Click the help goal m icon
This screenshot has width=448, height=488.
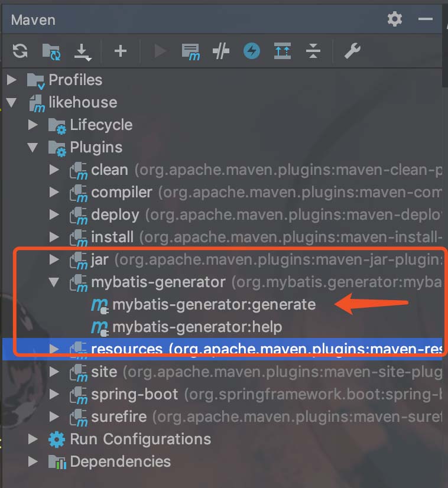pyautogui.click(x=100, y=328)
